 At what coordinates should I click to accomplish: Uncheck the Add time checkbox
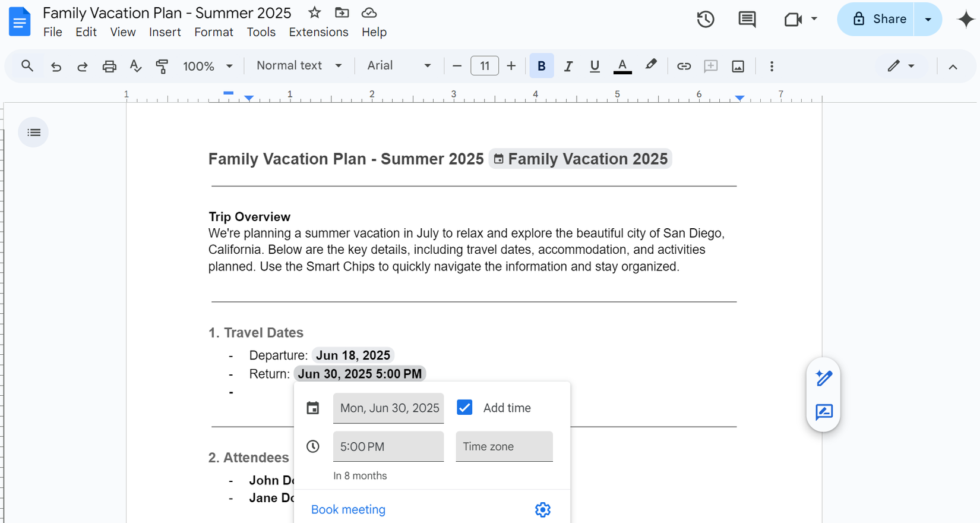tap(464, 408)
